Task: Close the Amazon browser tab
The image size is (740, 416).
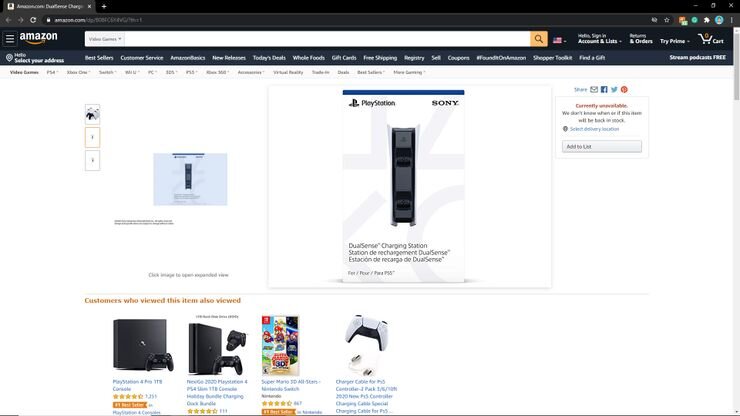Action: pos(89,7)
